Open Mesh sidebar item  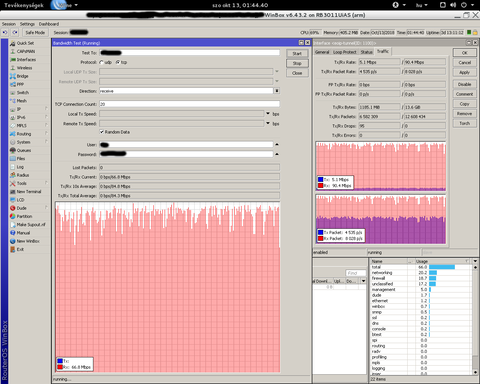tap(22, 101)
